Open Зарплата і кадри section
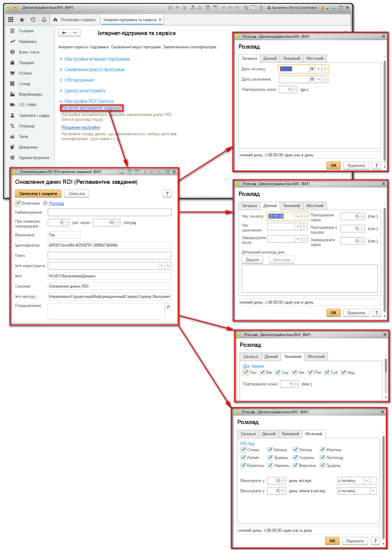This screenshot has height=550, width=392. (x=34, y=115)
